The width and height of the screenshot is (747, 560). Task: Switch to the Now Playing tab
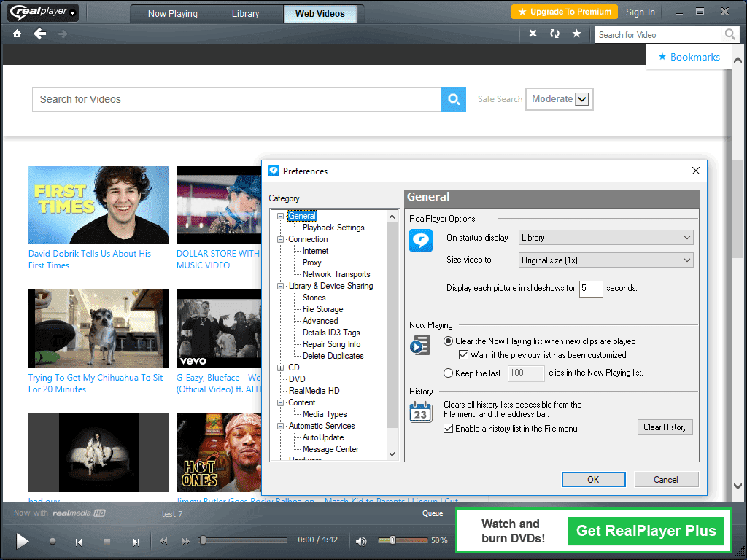coord(172,14)
